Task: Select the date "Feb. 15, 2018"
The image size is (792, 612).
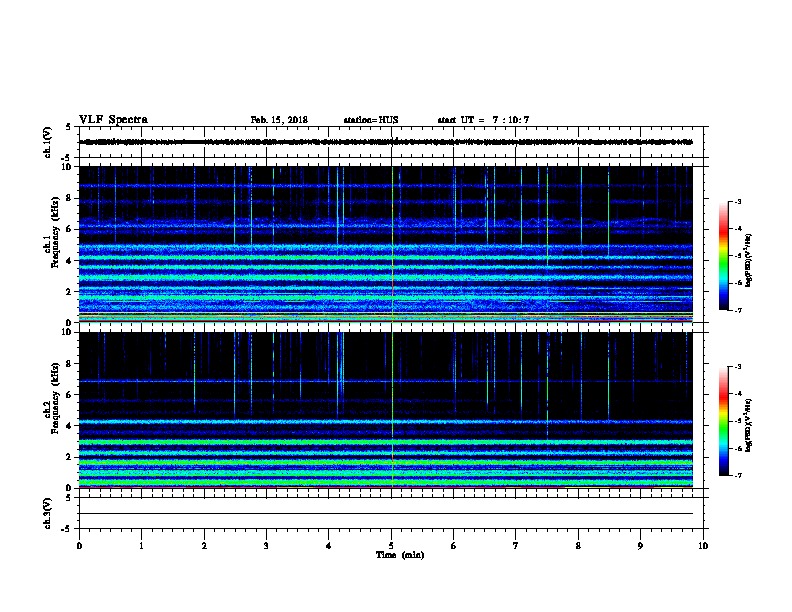Action: coord(279,120)
